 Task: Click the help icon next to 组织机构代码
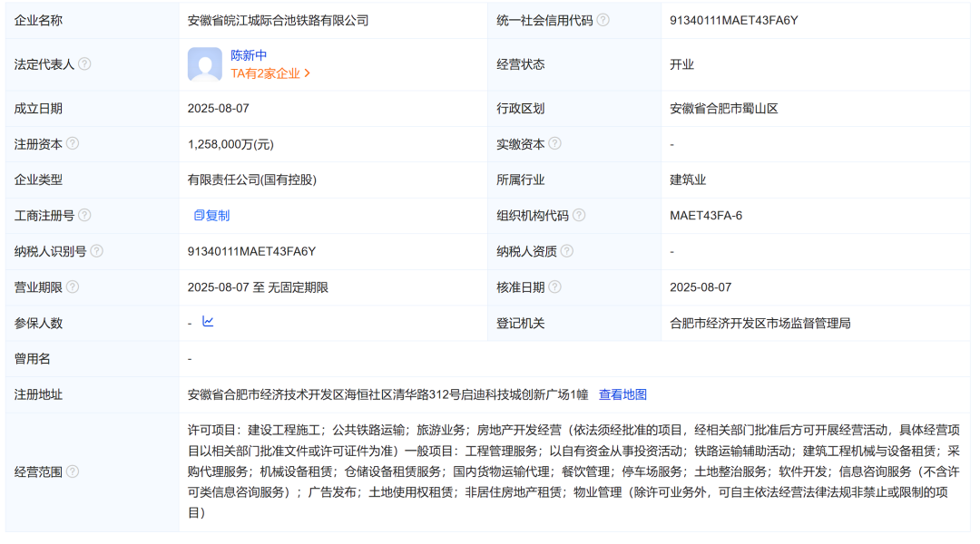pos(580,215)
